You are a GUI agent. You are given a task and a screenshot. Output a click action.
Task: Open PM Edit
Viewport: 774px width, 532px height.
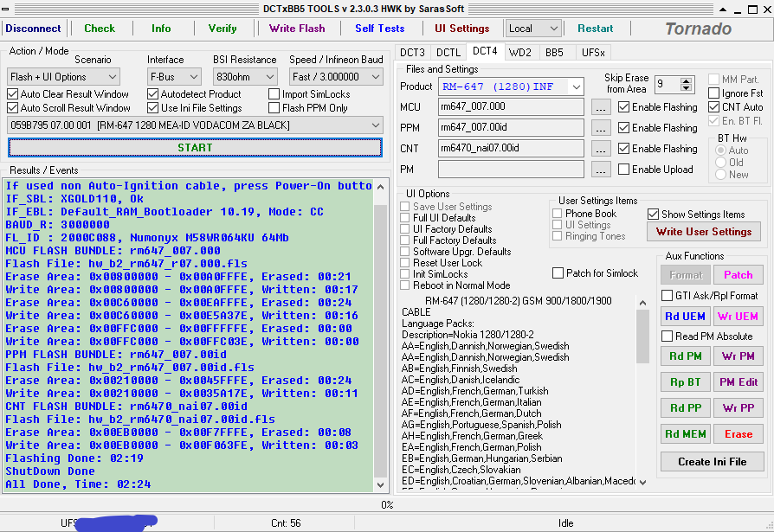click(738, 382)
